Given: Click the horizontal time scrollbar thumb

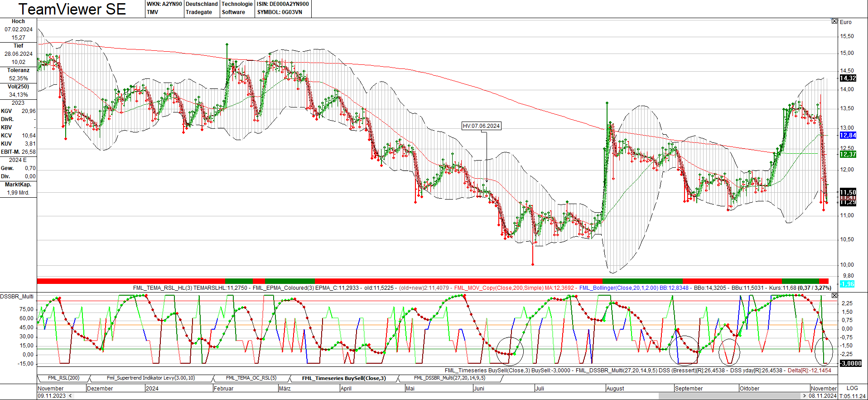Looking at the screenshot, I should click(x=729, y=396).
